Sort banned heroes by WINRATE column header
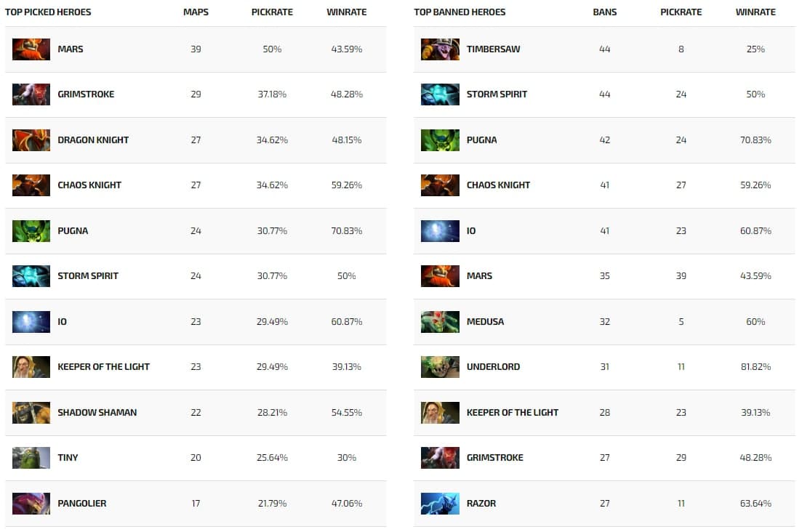This screenshot has height=532, width=802. click(x=755, y=12)
